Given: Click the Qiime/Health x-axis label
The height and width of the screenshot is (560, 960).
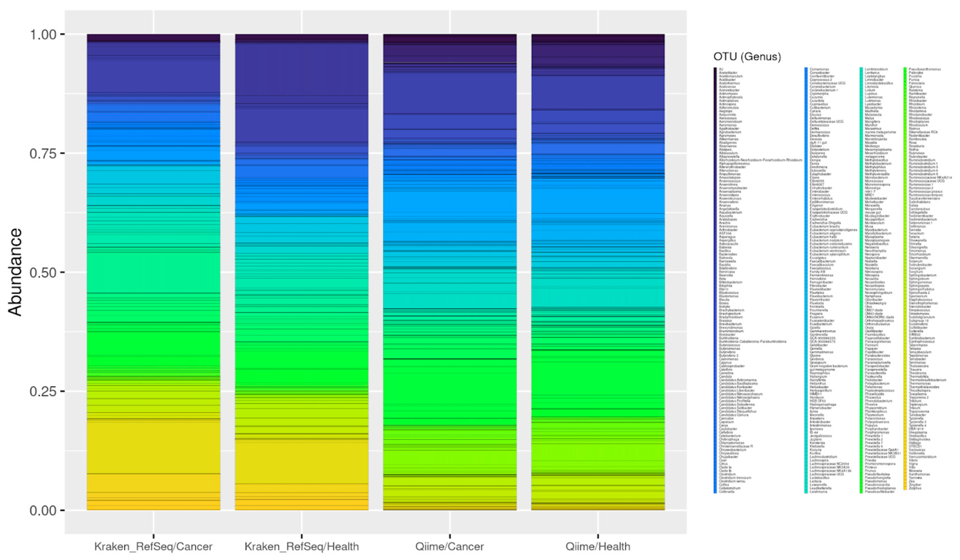Looking at the screenshot, I should (598, 546).
